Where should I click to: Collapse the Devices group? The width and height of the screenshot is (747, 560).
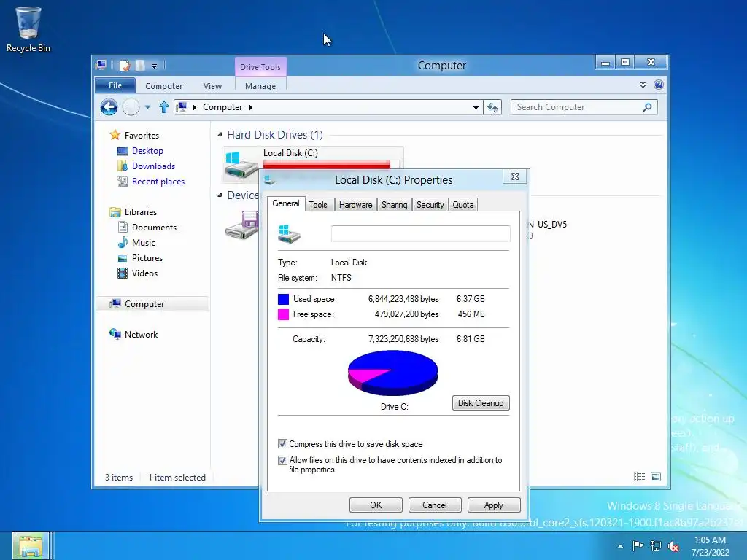click(x=220, y=195)
